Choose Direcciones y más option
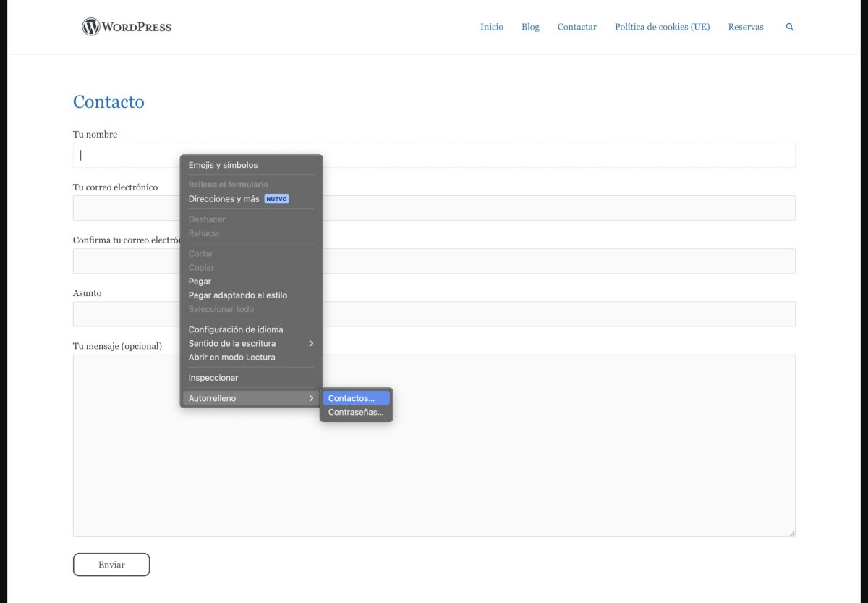Viewport: 868px width, 603px height. click(224, 198)
